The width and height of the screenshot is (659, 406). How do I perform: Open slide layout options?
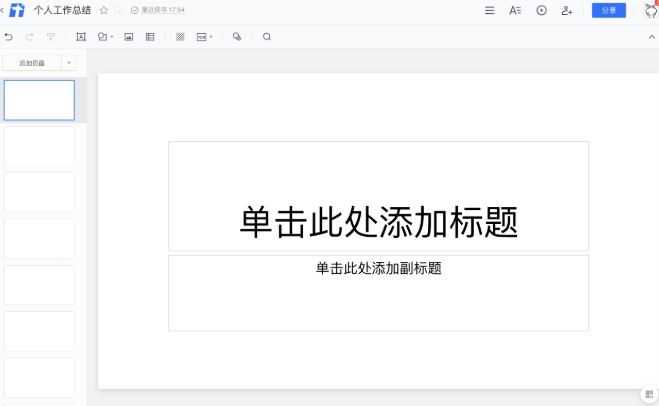point(202,37)
